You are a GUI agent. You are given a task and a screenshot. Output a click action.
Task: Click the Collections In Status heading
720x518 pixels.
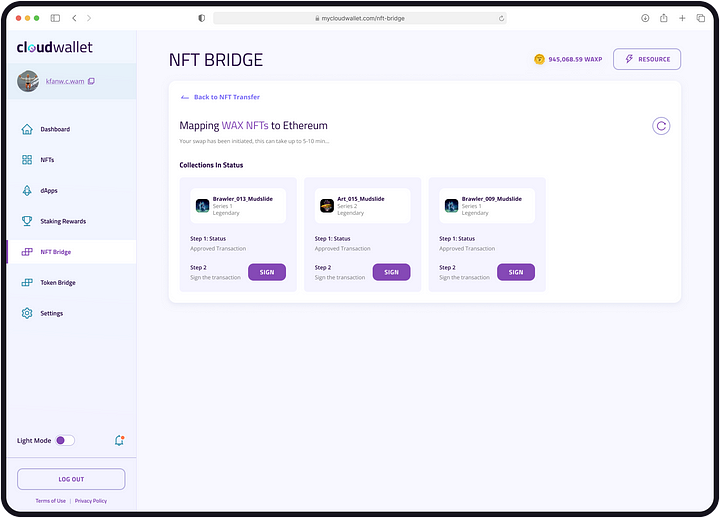click(211, 165)
